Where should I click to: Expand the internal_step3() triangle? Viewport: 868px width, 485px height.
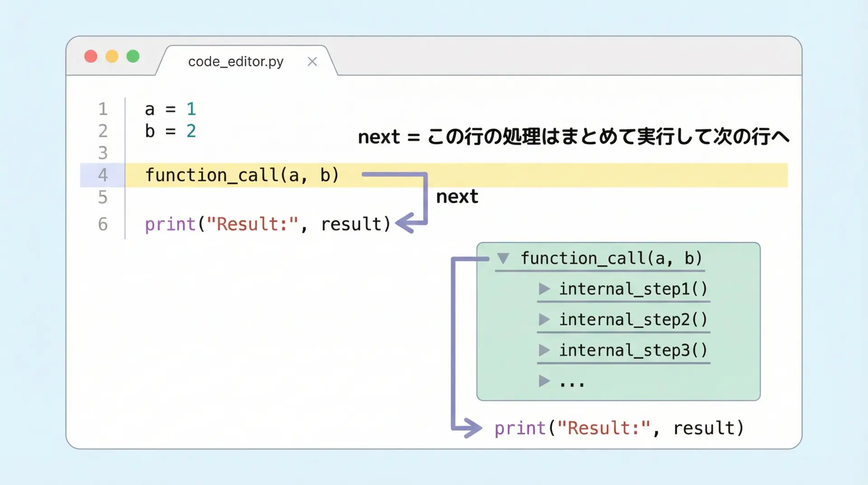point(544,350)
